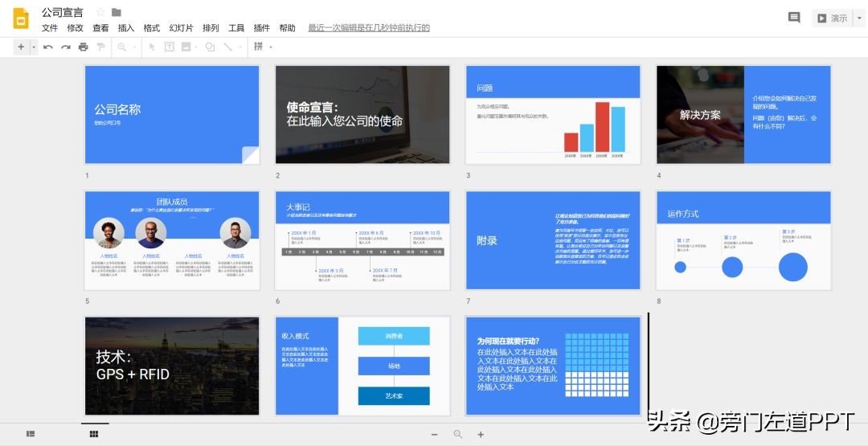Select the 为何现在就要行动 slide thumbnail
This screenshot has width=868, height=446.
(x=553, y=366)
